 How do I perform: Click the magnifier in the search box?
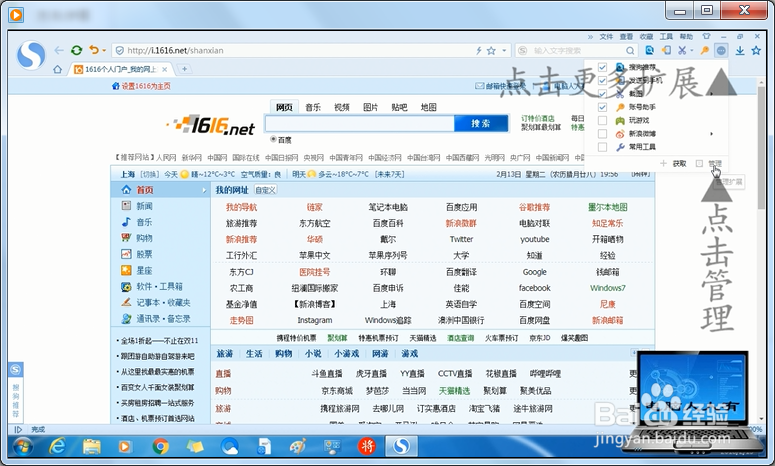[630, 50]
